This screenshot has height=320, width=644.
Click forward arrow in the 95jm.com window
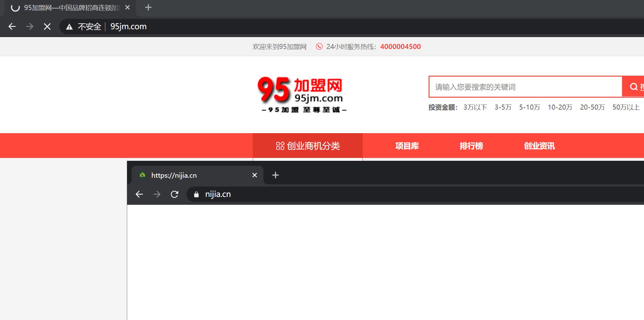point(30,27)
